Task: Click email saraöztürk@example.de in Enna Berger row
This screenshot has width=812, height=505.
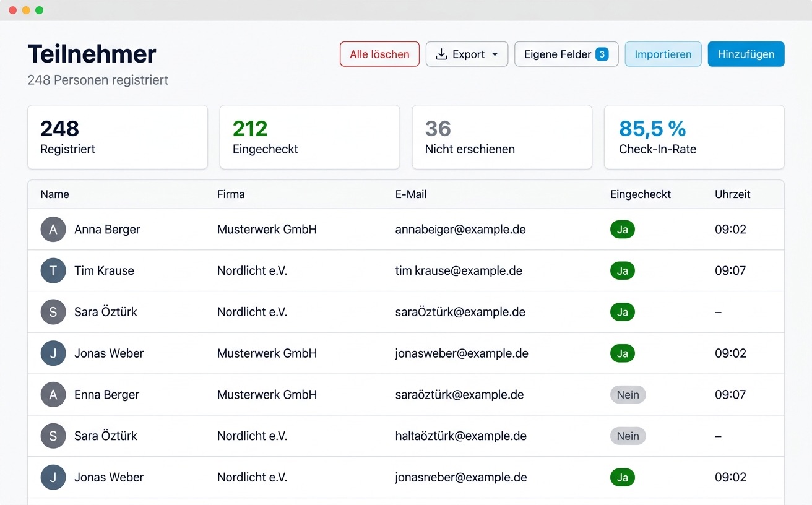Action: tap(460, 395)
